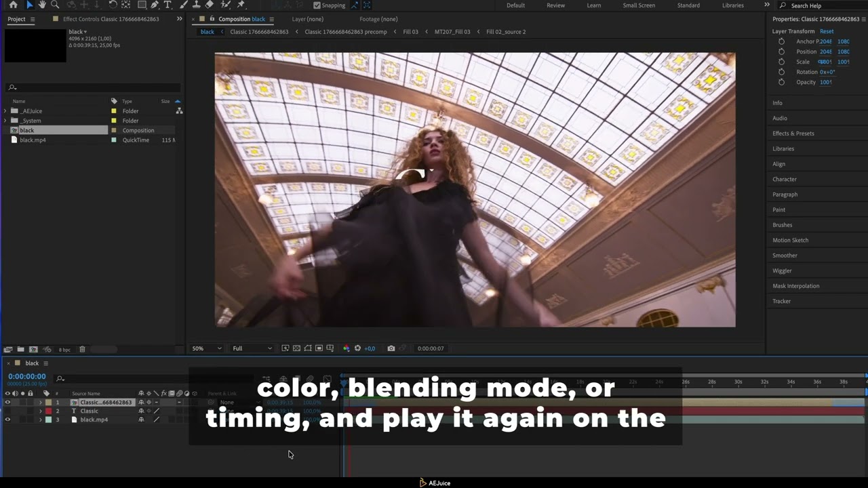Open the Effects & Presets panel
This screenshot has height=488, width=868.
793,134
